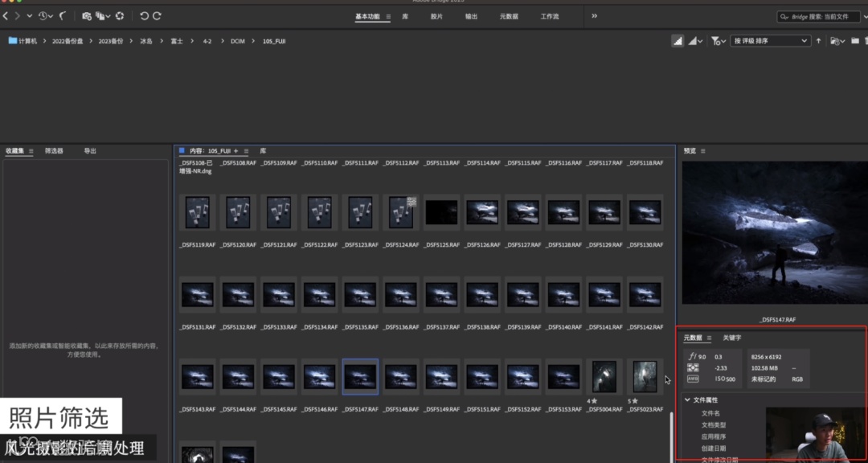This screenshot has width=868, height=463.
Task: Open the recent folders icon menu
Action: tap(837, 41)
